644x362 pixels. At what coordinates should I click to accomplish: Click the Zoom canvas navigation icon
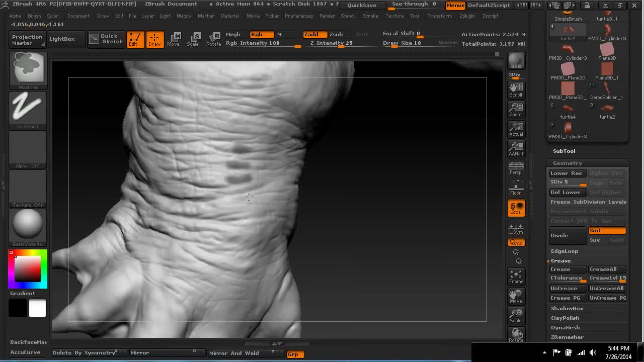pos(516,110)
